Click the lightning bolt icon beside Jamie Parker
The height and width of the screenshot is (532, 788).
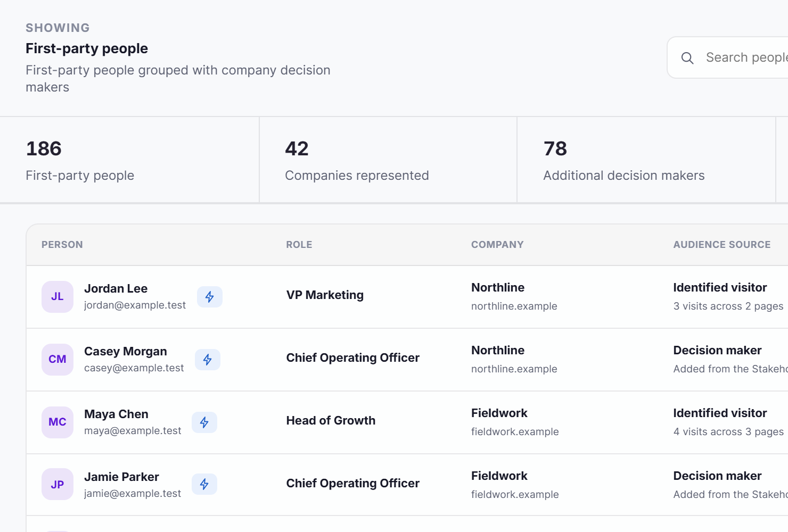[x=204, y=484]
